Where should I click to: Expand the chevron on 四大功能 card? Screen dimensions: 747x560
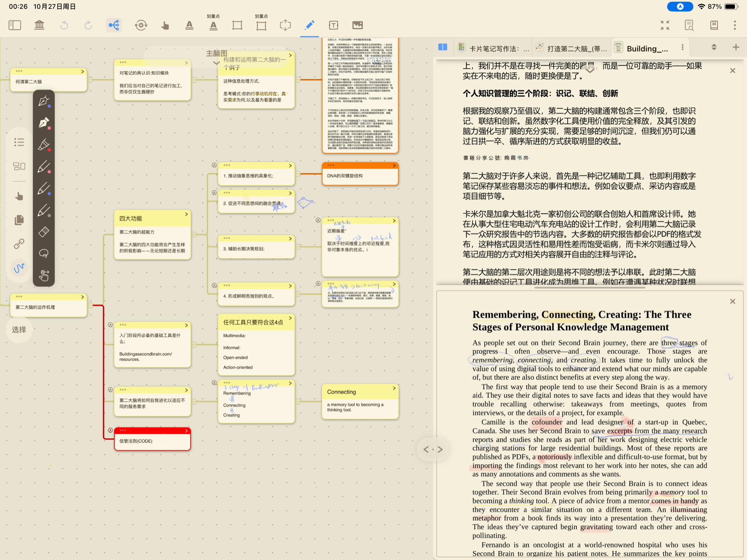(x=186, y=214)
